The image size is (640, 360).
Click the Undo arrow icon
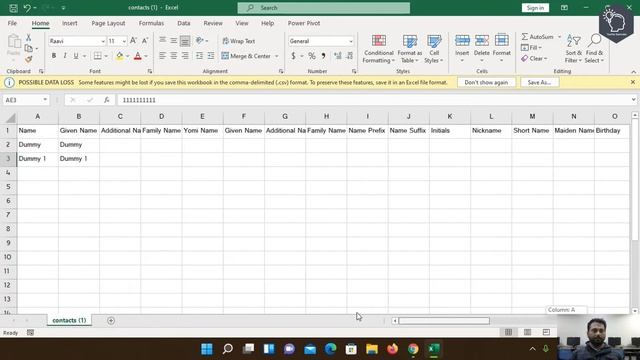point(27,8)
